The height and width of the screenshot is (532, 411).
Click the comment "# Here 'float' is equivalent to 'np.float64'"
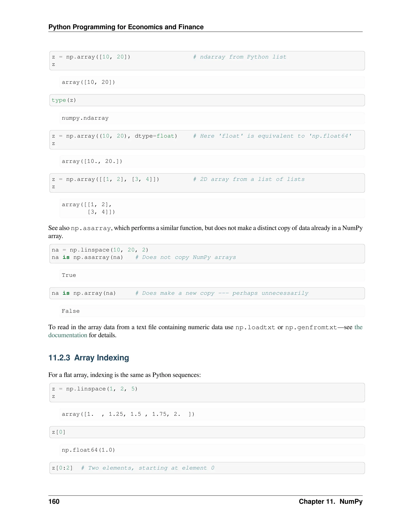pos(272,136)
